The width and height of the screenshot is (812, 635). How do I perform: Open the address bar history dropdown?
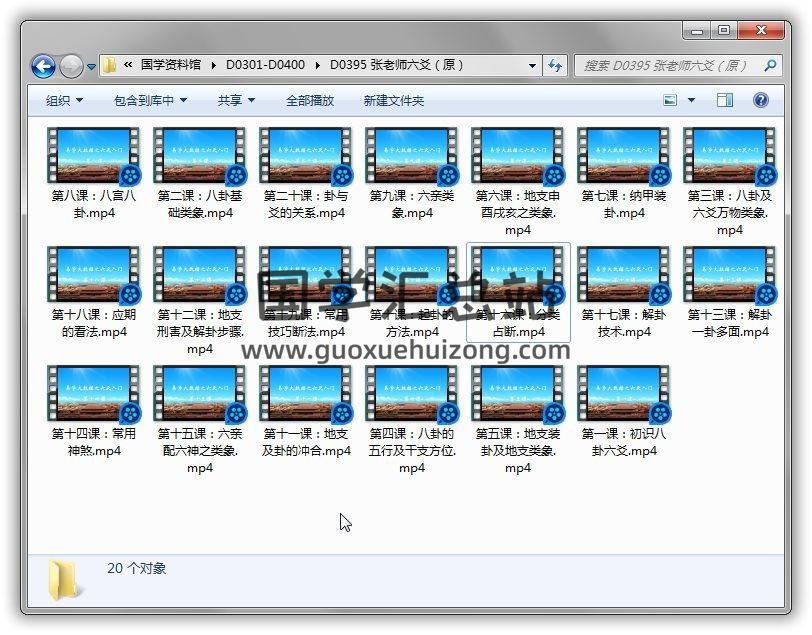(x=532, y=66)
